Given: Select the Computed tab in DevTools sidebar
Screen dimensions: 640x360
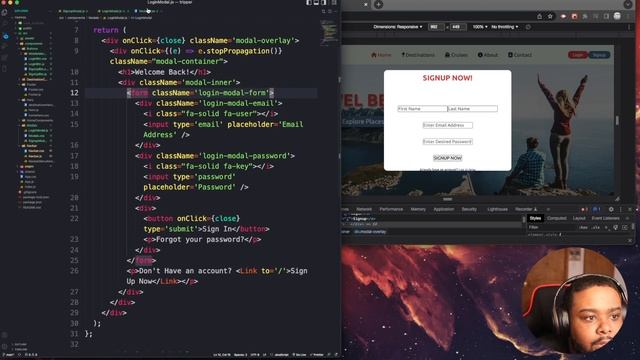Looking at the screenshot, I should pos(557,218).
